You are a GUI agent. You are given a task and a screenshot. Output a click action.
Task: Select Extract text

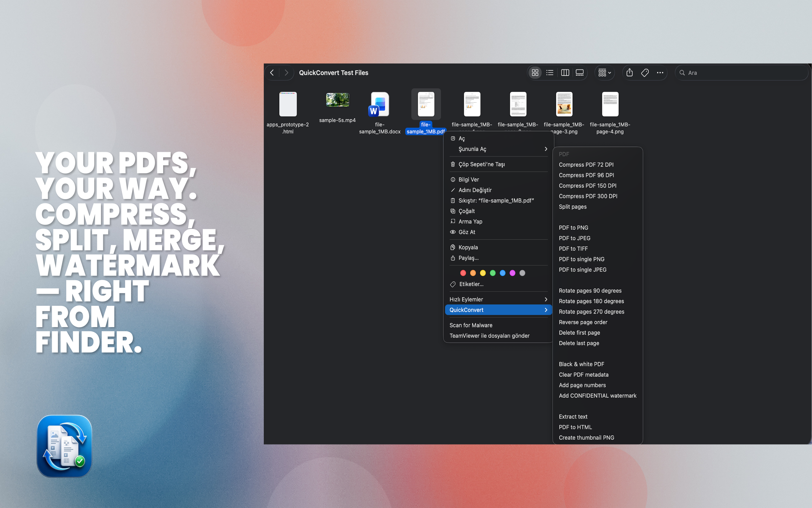point(598,417)
